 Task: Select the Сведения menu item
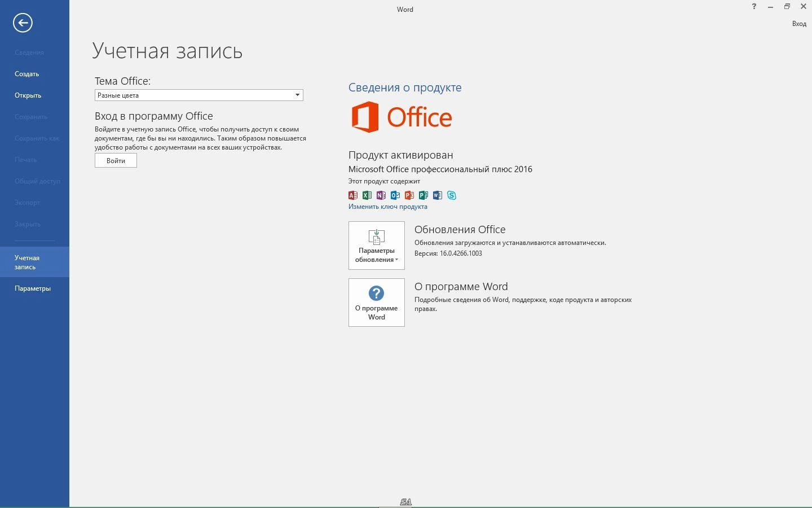(34, 52)
